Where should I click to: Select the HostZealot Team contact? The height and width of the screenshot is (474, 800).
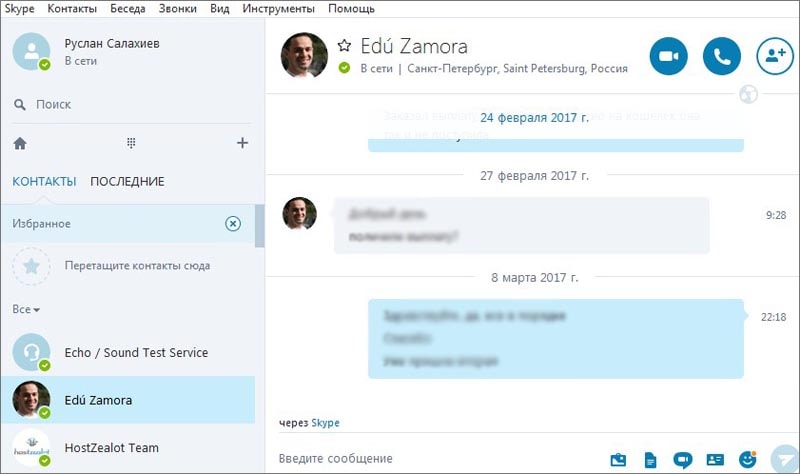tap(128, 447)
